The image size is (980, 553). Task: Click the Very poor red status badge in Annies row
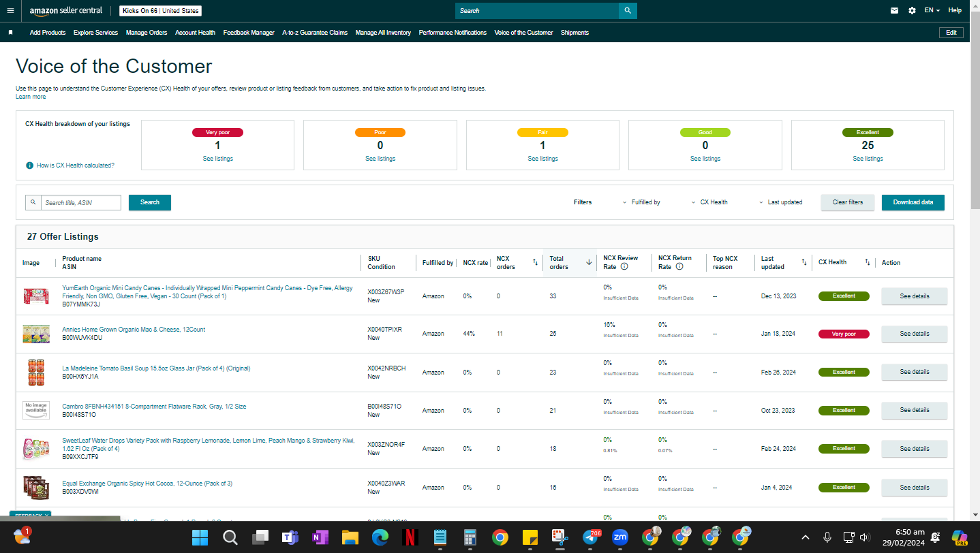[844, 334]
